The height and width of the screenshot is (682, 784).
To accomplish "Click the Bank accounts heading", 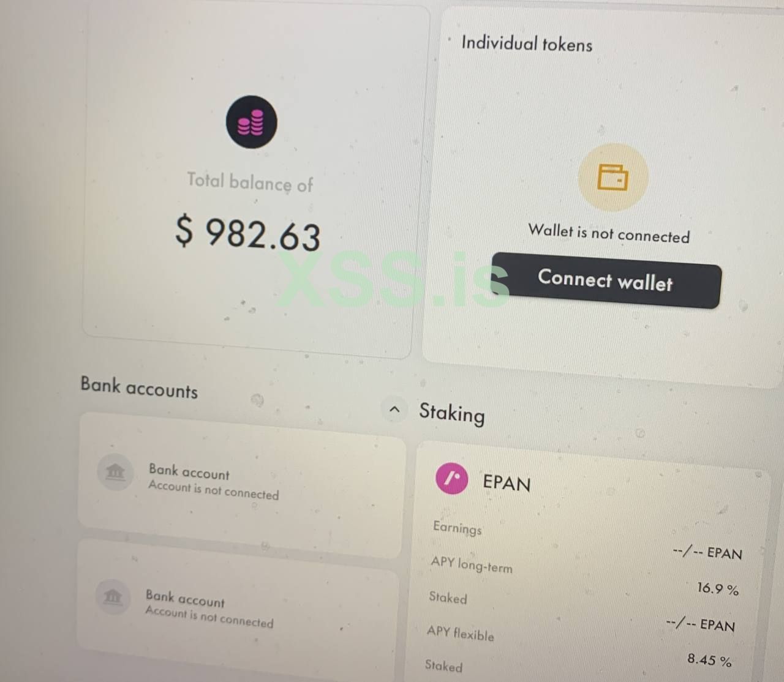I will tap(139, 388).
